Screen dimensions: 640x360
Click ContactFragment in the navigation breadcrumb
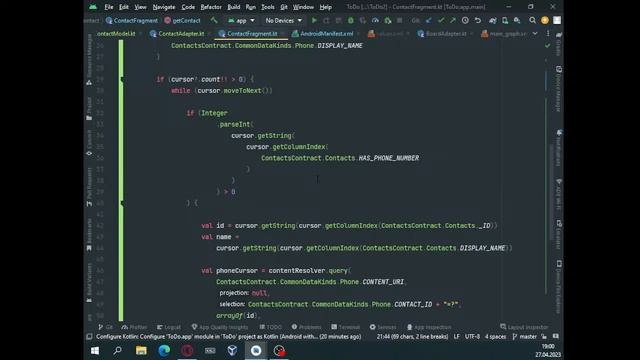[131, 20]
